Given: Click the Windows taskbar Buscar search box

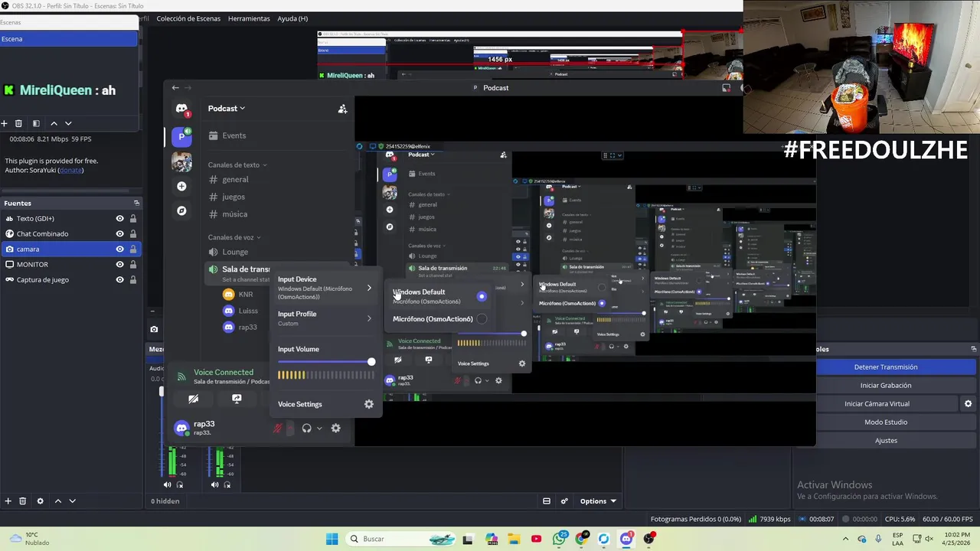Looking at the screenshot, I should coord(401,539).
